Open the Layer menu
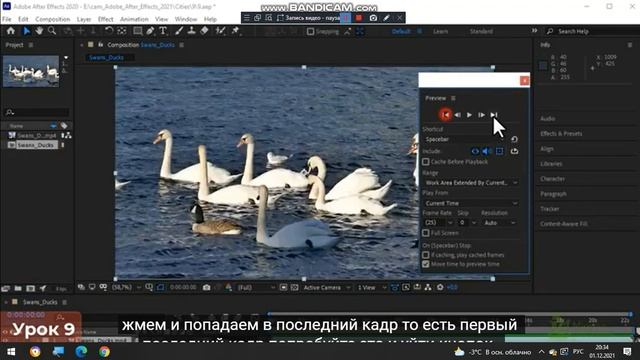This screenshot has height=360, width=640. point(84,19)
